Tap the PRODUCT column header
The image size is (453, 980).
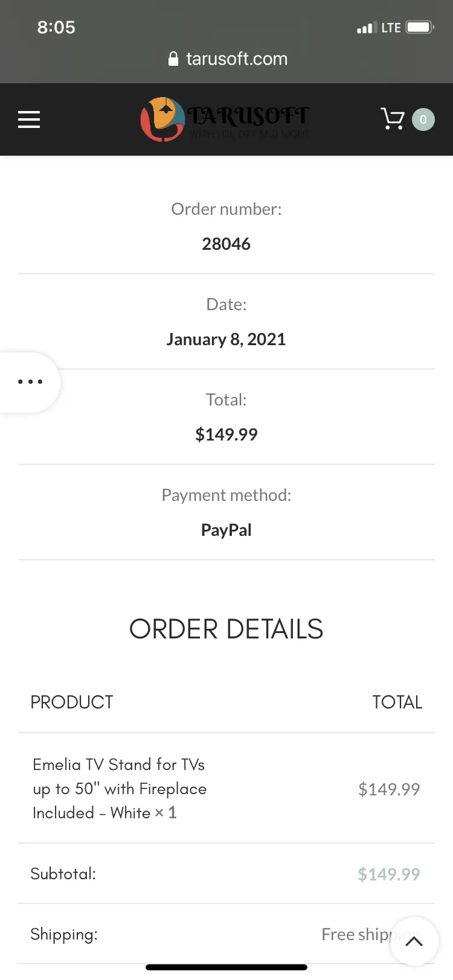[x=72, y=702]
